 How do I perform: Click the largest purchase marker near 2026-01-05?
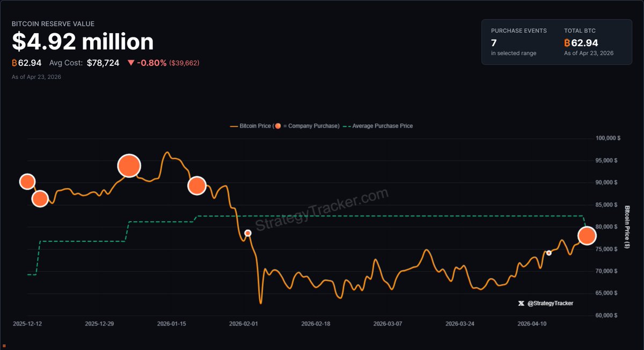[x=129, y=166]
